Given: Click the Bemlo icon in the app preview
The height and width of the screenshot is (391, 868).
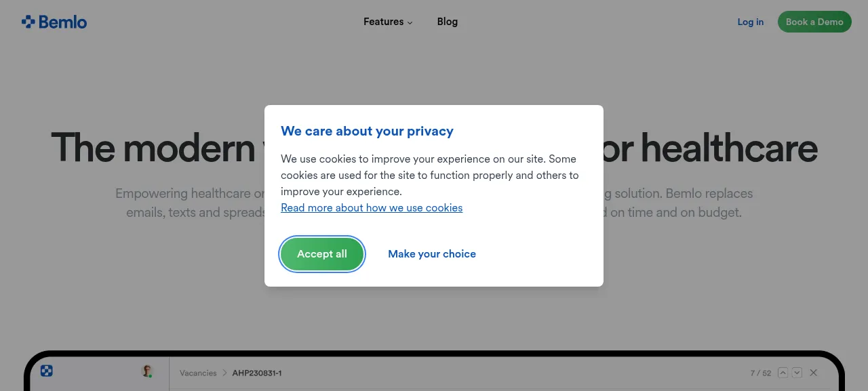Looking at the screenshot, I should pyautogui.click(x=47, y=371).
